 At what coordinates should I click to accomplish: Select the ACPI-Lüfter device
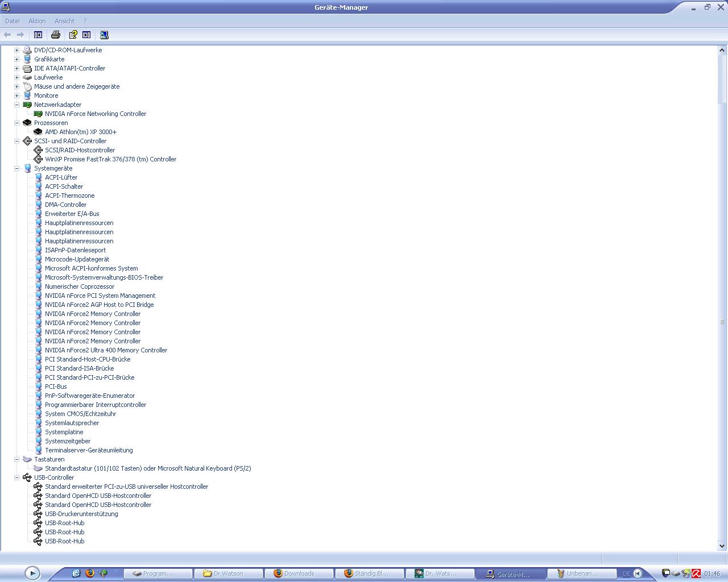(x=61, y=177)
